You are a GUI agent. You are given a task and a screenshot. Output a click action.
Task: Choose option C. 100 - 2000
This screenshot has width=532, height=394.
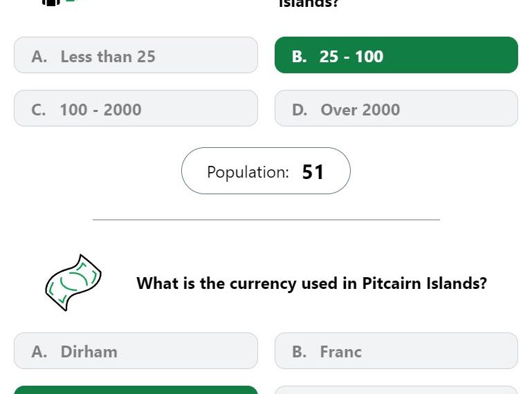(136, 108)
